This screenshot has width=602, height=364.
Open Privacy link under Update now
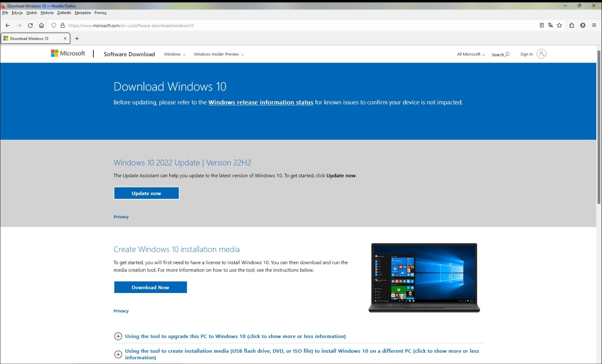[121, 217]
